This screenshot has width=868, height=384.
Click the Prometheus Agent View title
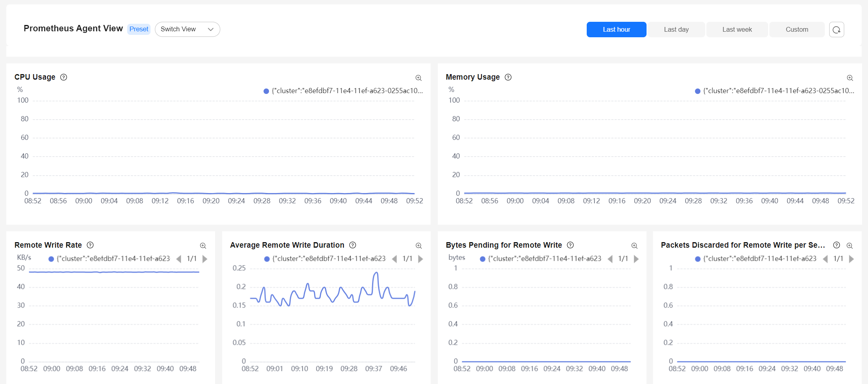(x=73, y=29)
